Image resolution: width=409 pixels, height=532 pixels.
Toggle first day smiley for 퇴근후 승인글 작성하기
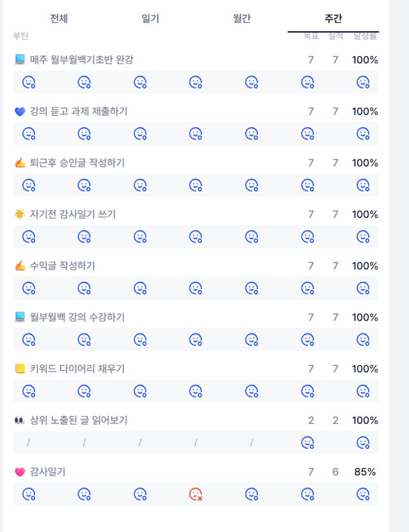click(x=29, y=185)
